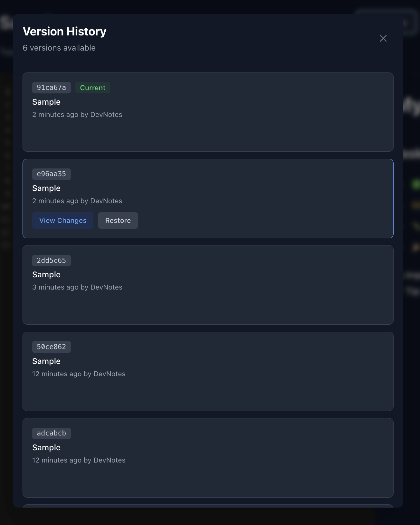
Task: Click '6 versions available' subtitle
Action: tap(59, 48)
